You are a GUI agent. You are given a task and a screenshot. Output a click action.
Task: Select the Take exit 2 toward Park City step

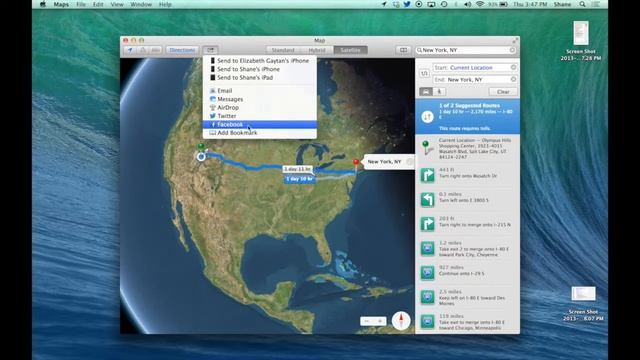pos(467,248)
